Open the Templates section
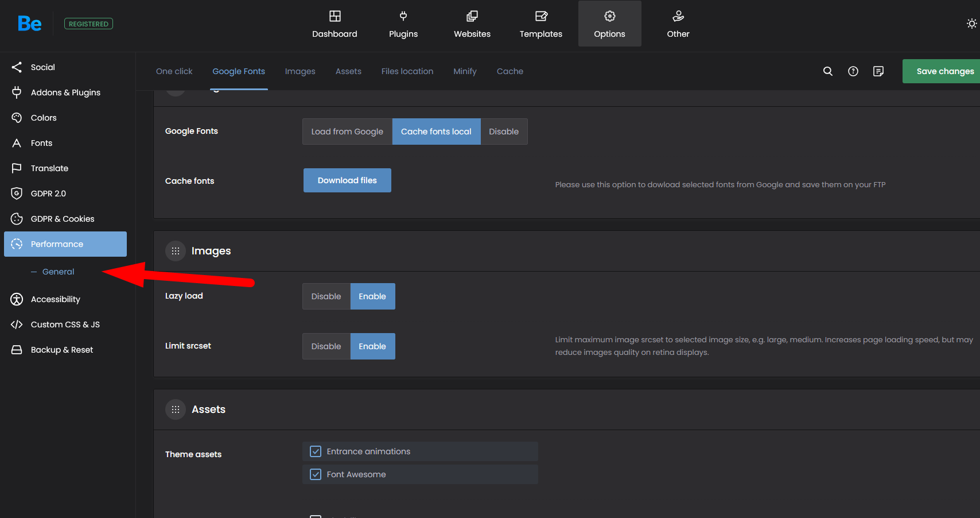 click(540, 24)
